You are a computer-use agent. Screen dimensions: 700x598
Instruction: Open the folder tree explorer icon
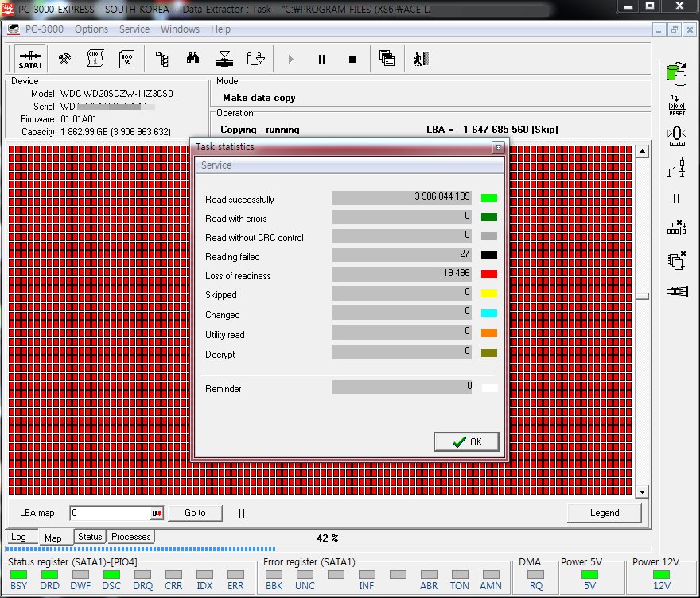click(161, 59)
